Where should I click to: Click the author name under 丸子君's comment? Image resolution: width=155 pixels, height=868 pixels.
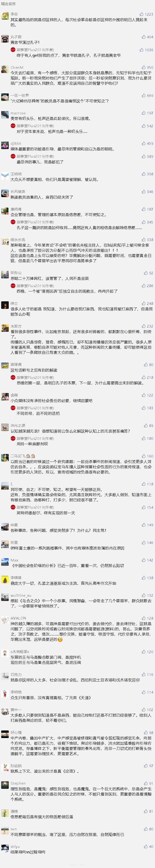coord(35,50)
